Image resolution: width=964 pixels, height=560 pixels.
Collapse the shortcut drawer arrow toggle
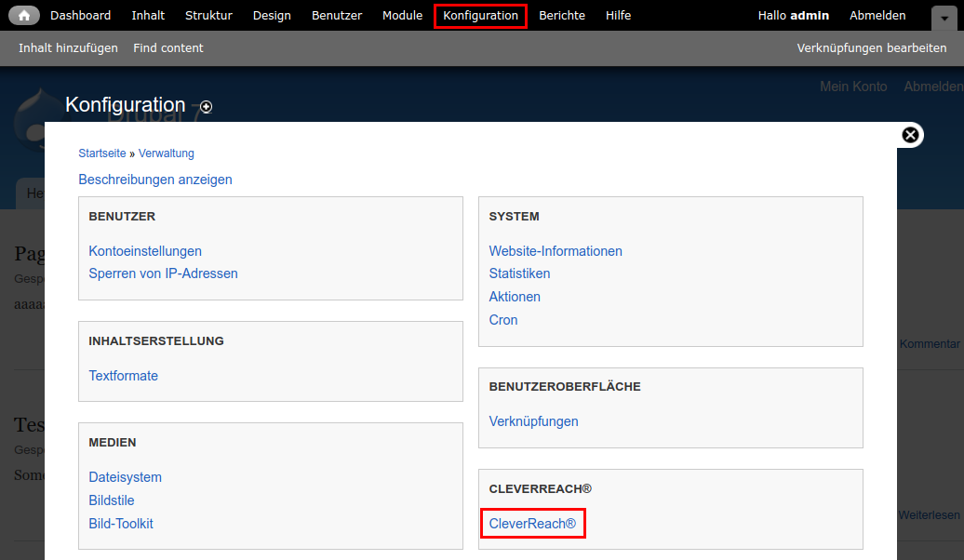[944, 17]
